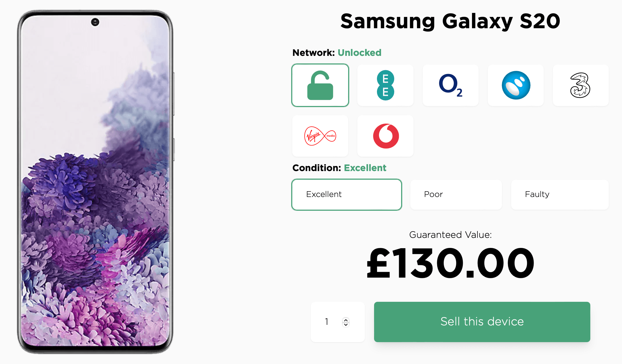Decrease quantity with stepper down arrow

[x=346, y=325]
